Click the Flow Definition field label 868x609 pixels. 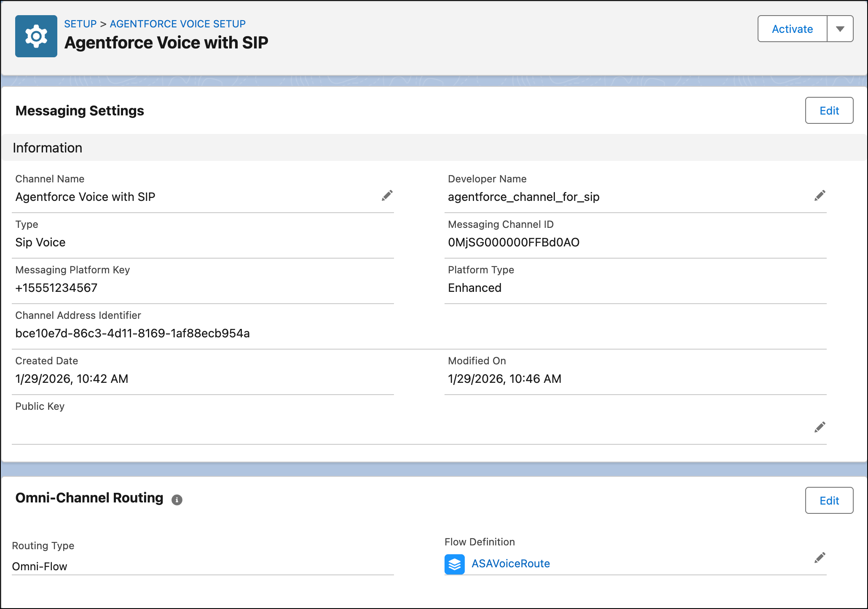tap(480, 542)
